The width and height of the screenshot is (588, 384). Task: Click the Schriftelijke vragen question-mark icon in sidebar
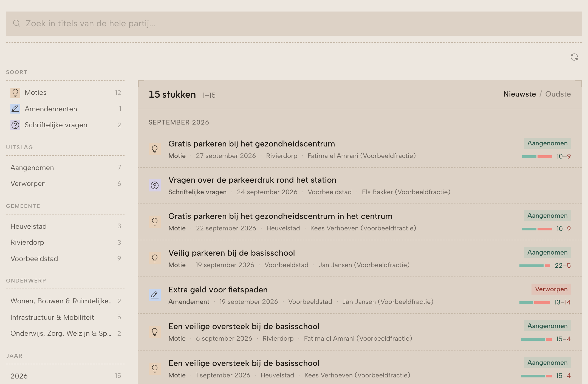point(15,125)
